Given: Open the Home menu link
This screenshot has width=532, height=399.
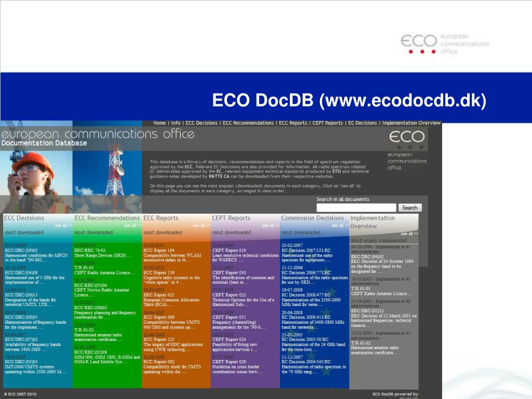Looking at the screenshot, I should click(159, 123).
